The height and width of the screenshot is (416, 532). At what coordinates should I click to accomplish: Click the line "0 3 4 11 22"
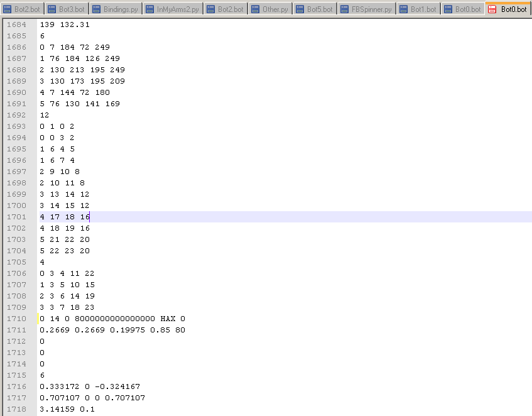[x=67, y=273]
